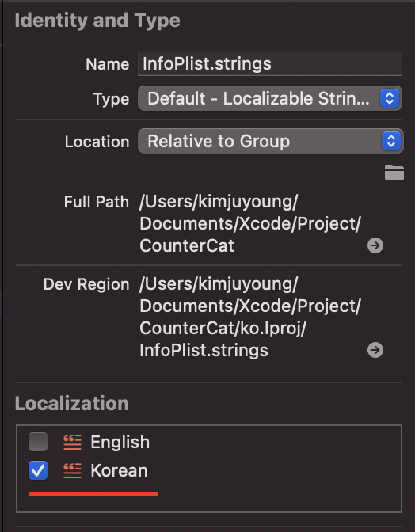Click the Location field label
415x532 pixels.
pos(97,142)
